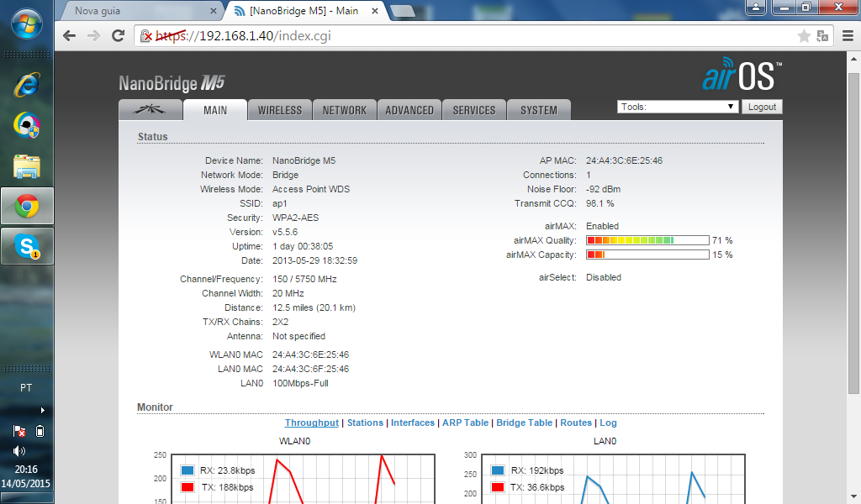Viewport: 861px width, 504px height.
Task: Close the Nova guia tab
Action: click(214, 11)
